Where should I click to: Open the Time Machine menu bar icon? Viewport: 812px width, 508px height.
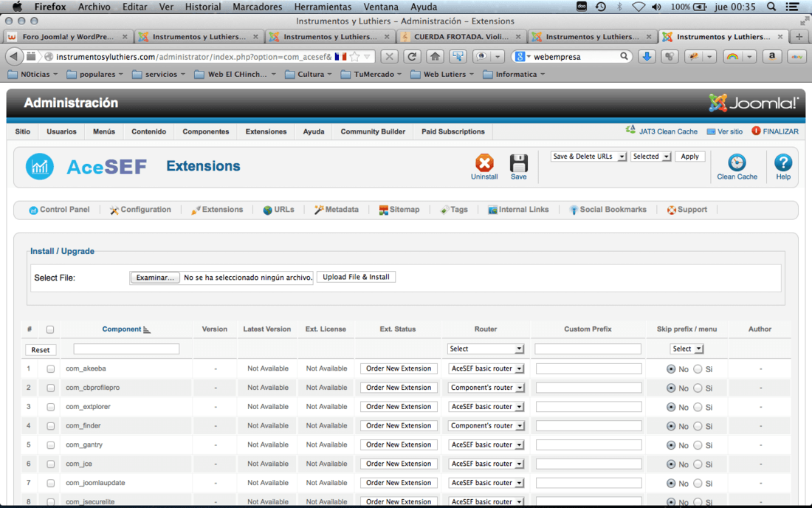point(601,7)
